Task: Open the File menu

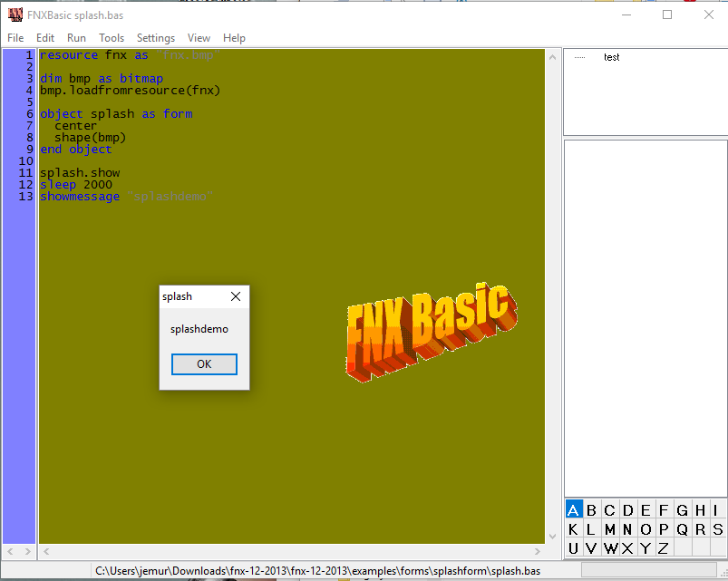Action: 15,38
